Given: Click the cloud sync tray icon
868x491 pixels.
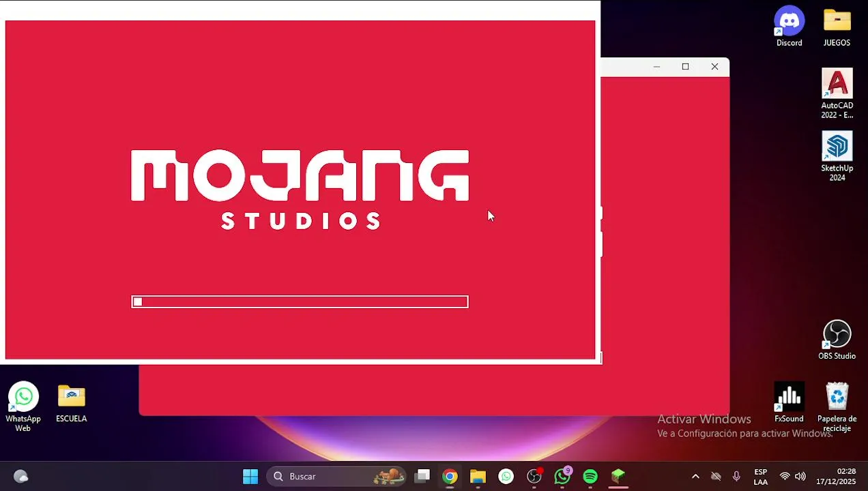Looking at the screenshot, I should [716, 477].
